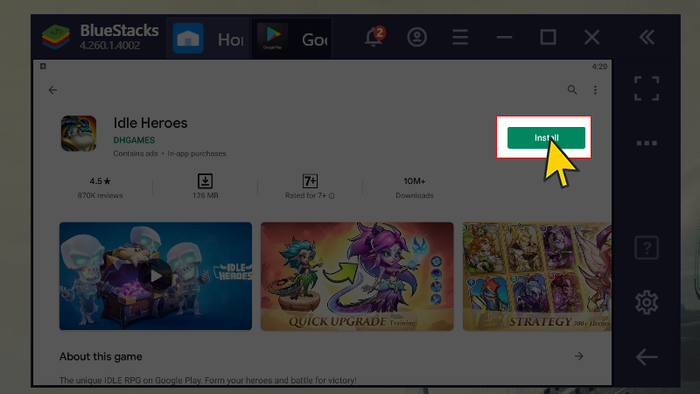Switch to the Google Play tab

pos(292,39)
